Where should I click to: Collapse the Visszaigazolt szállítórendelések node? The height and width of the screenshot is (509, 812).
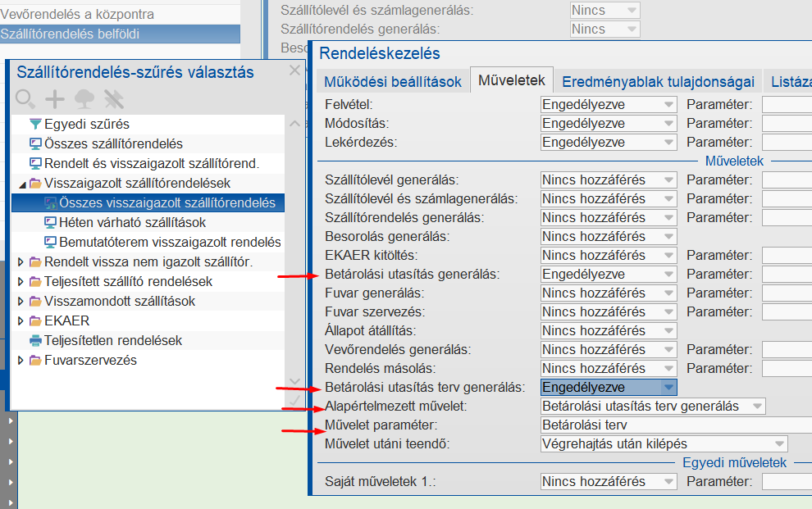[22, 184]
